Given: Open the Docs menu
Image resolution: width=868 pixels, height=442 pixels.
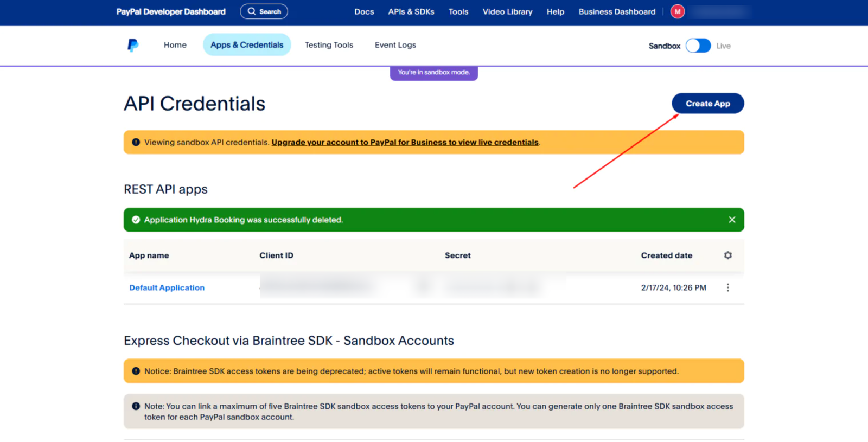Looking at the screenshot, I should [x=364, y=11].
